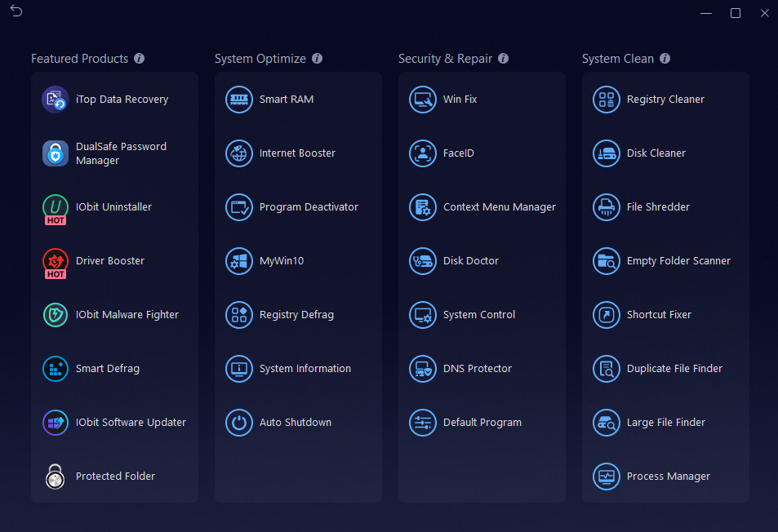Go back using the return arrow
The width and height of the screenshot is (778, 532).
(16, 11)
